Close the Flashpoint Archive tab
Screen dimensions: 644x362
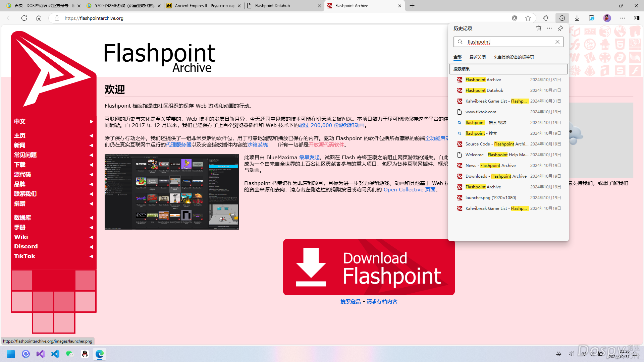click(399, 6)
